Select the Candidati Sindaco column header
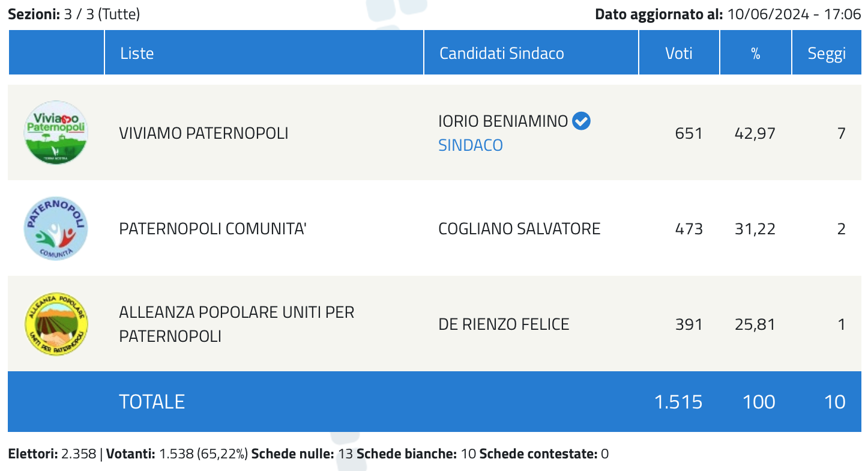868x471 pixels. pos(502,53)
